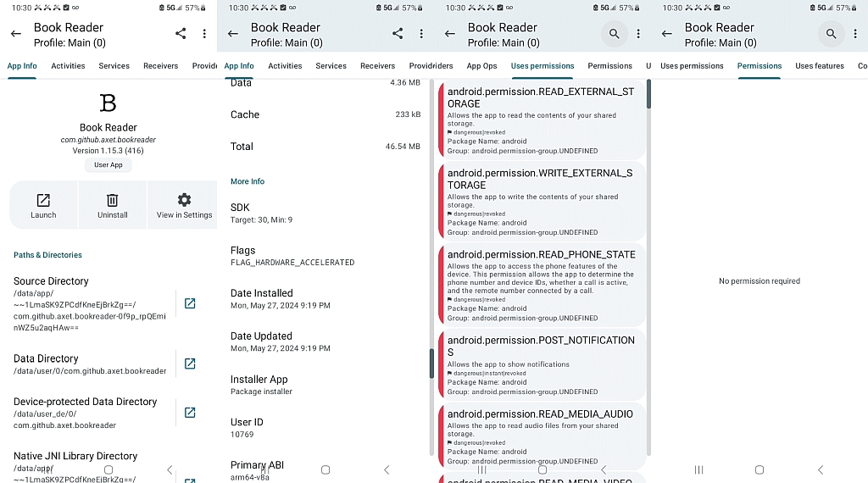Open View in Settings
The height and width of the screenshot is (483, 868).
coord(184,205)
